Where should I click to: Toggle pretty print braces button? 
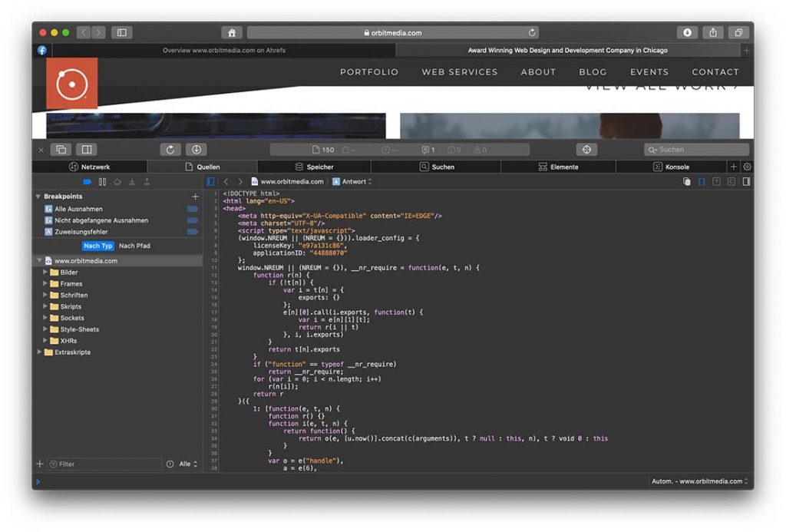coord(702,181)
